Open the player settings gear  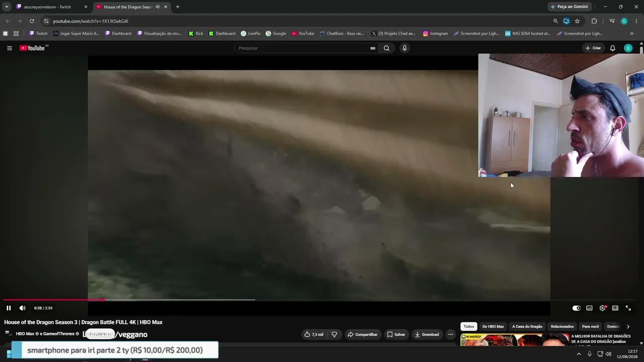tap(602, 308)
